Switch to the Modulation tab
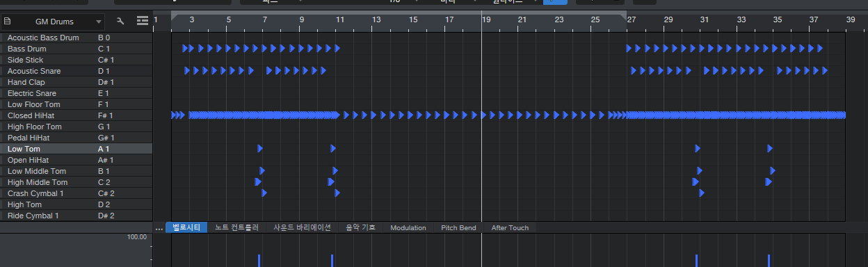868x267 pixels. coord(408,227)
